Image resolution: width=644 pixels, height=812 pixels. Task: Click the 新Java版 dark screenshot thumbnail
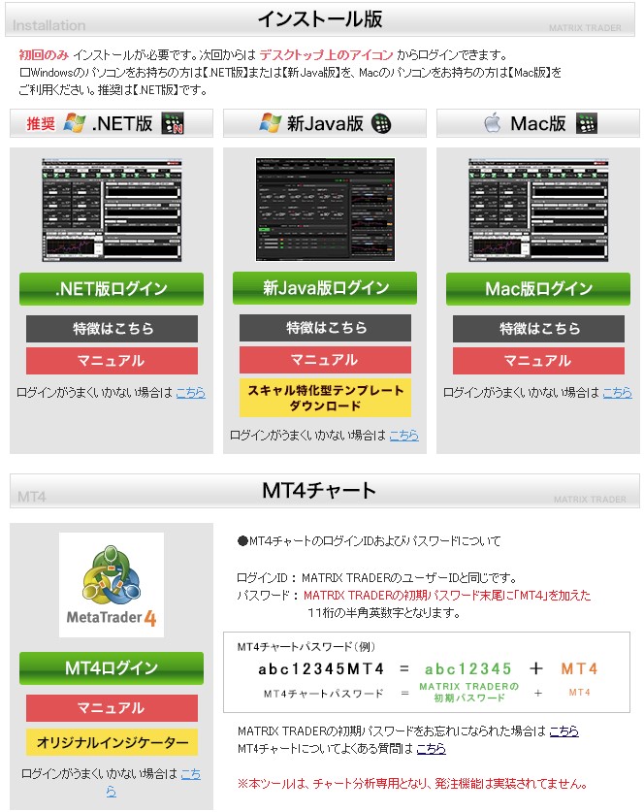(325, 210)
